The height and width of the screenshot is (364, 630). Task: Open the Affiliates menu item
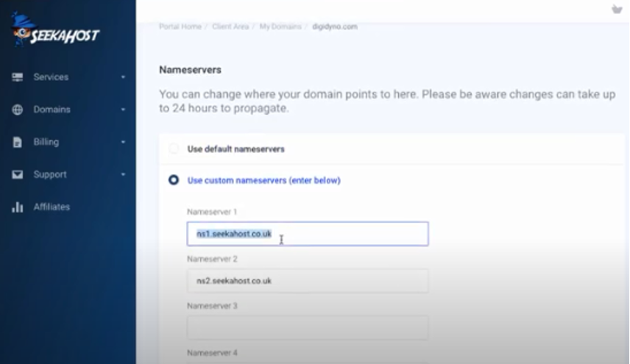click(52, 207)
